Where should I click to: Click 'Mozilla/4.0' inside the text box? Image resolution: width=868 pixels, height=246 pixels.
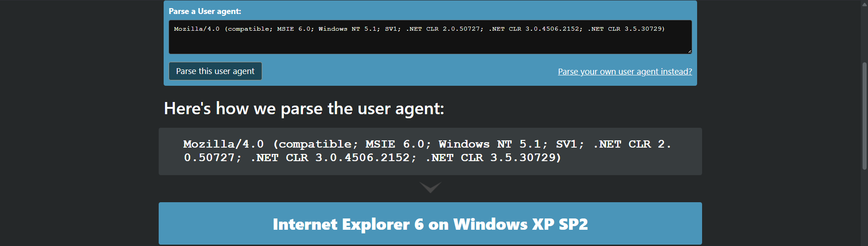pos(197,29)
